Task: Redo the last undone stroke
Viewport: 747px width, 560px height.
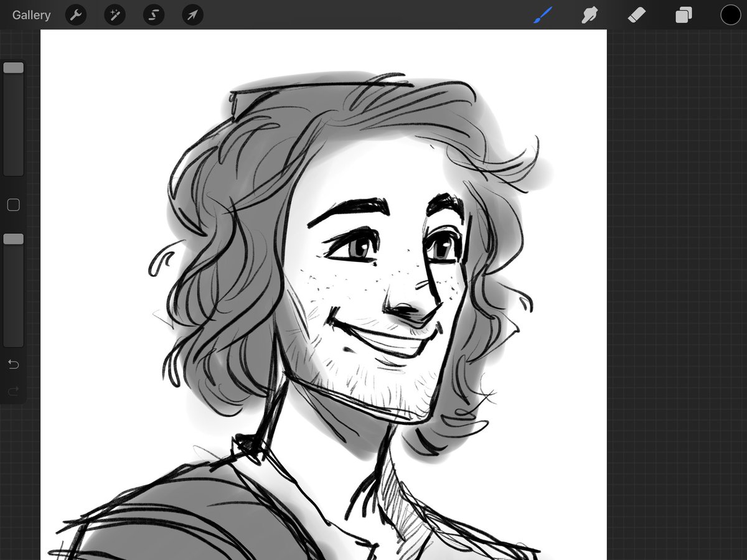Action: pyautogui.click(x=13, y=391)
